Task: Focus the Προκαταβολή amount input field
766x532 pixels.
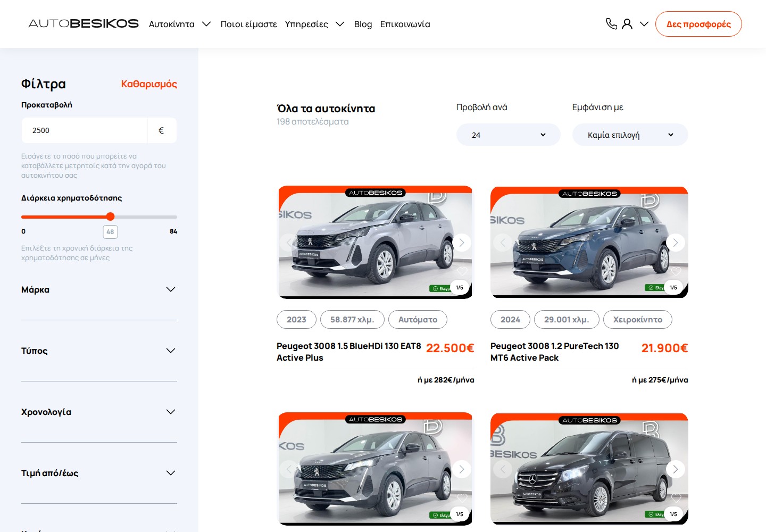Action: [85, 130]
